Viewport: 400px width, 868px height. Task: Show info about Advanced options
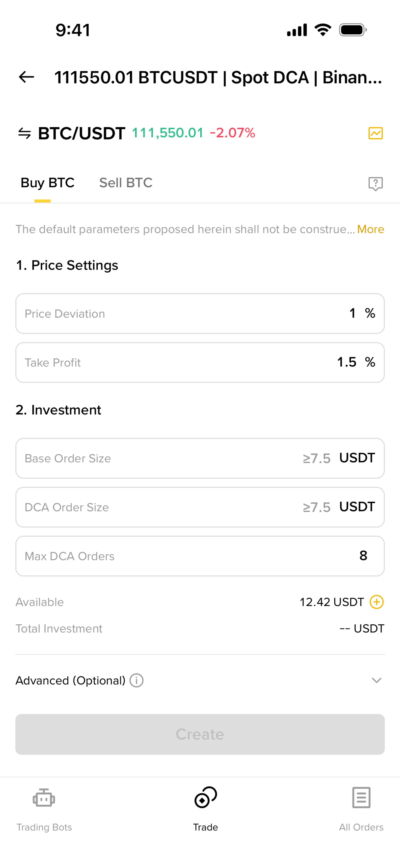coord(137,680)
